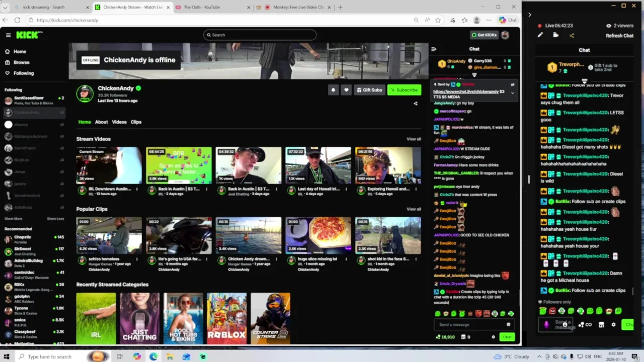Collapse right window with top-left arrow
This screenshot has width=644, height=362.
pos(529,15)
